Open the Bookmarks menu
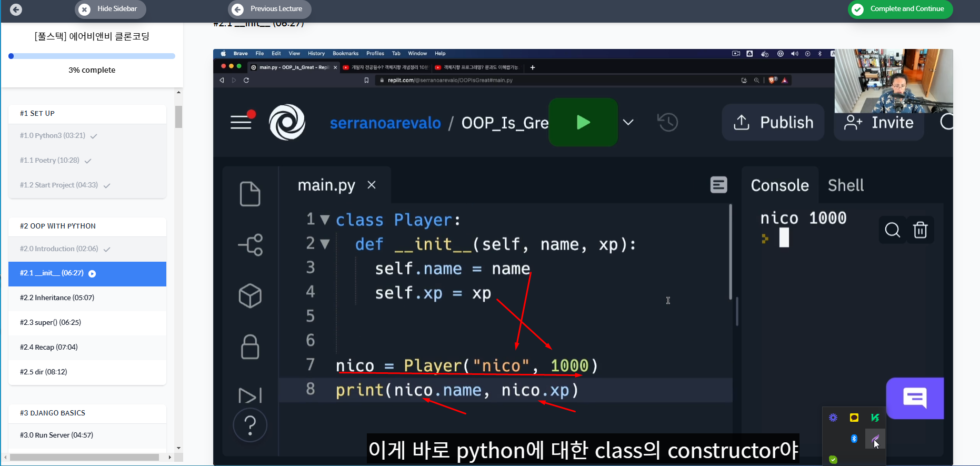Viewport: 980px width, 466px height. click(x=345, y=54)
